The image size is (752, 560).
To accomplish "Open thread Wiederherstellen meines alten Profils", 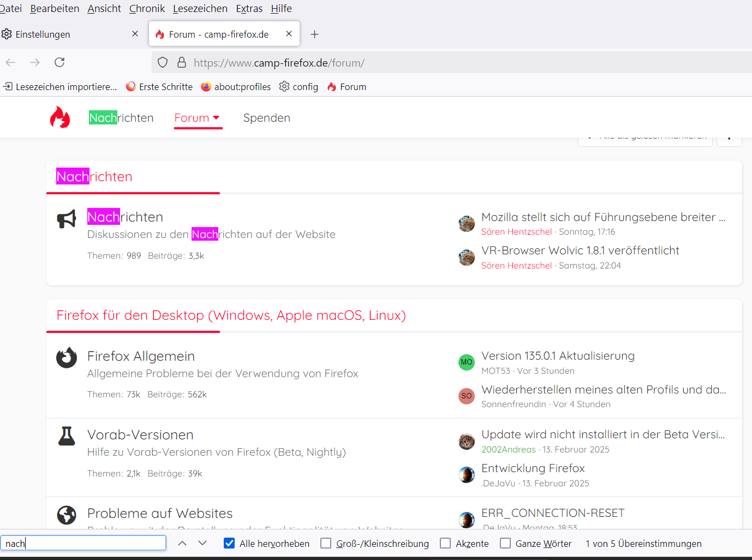I will 604,390.
